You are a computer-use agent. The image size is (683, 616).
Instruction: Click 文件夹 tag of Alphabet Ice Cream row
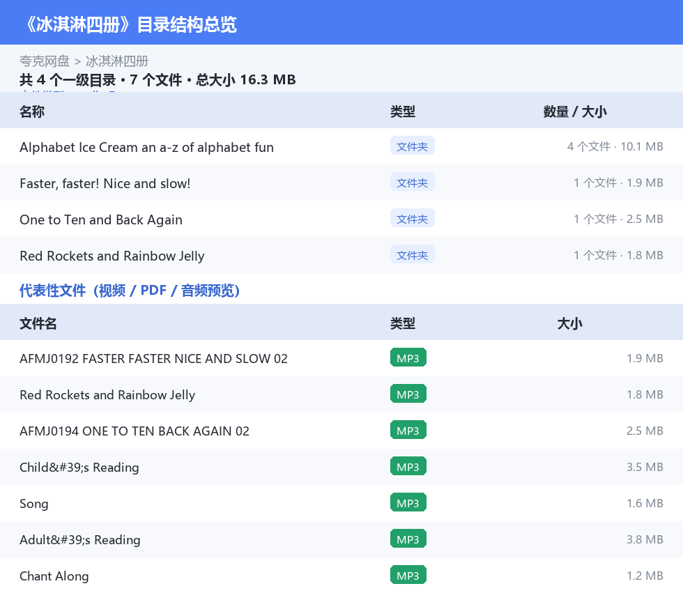[x=412, y=146]
